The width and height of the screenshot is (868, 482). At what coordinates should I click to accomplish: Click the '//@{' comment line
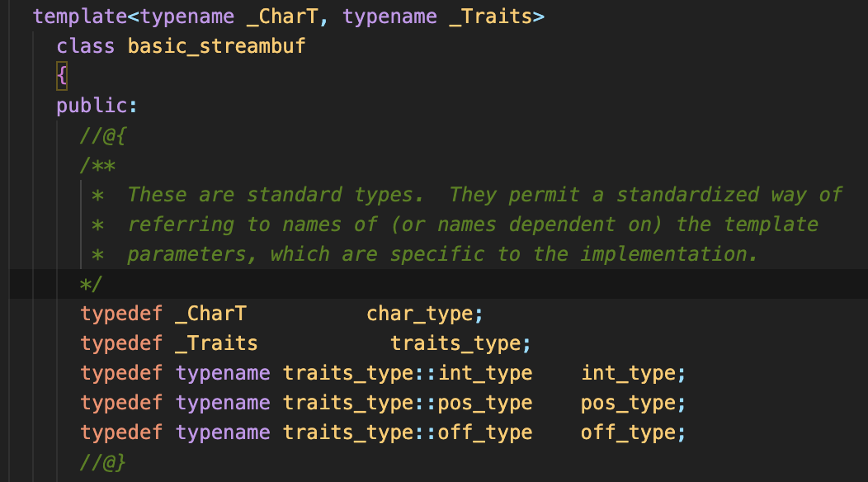(x=103, y=135)
